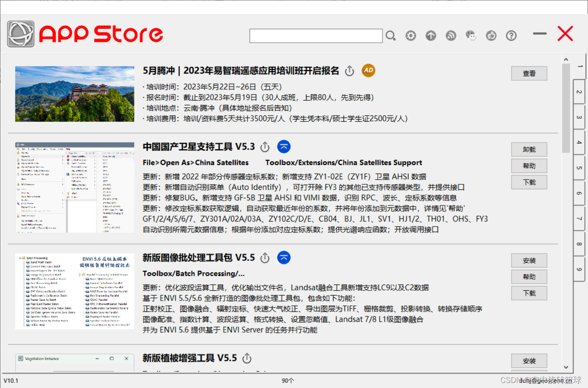The width and height of the screenshot is (588, 388).
Task: Click 卸载 for 中国国产卫星支持工具
Action: pyautogui.click(x=529, y=150)
